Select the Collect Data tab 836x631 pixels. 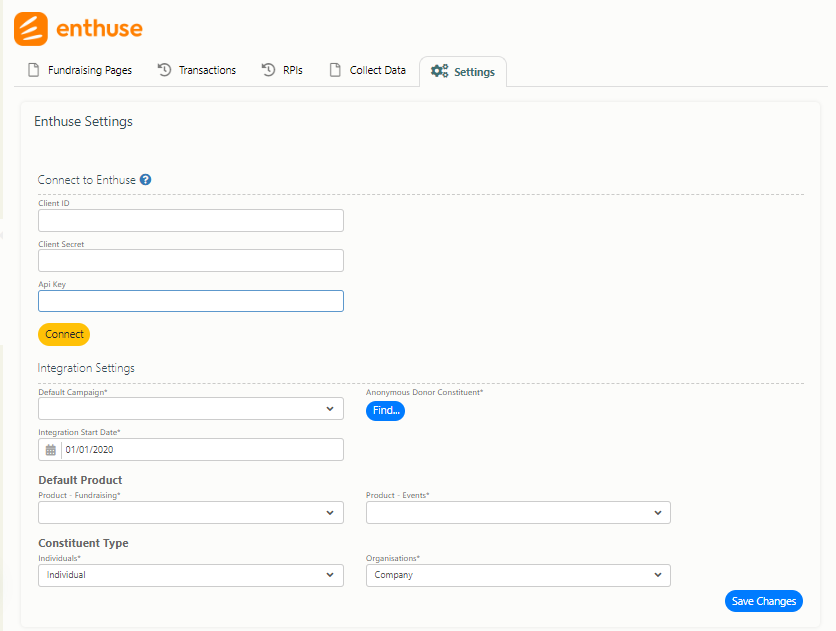pyautogui.click(x=367, y=70)
